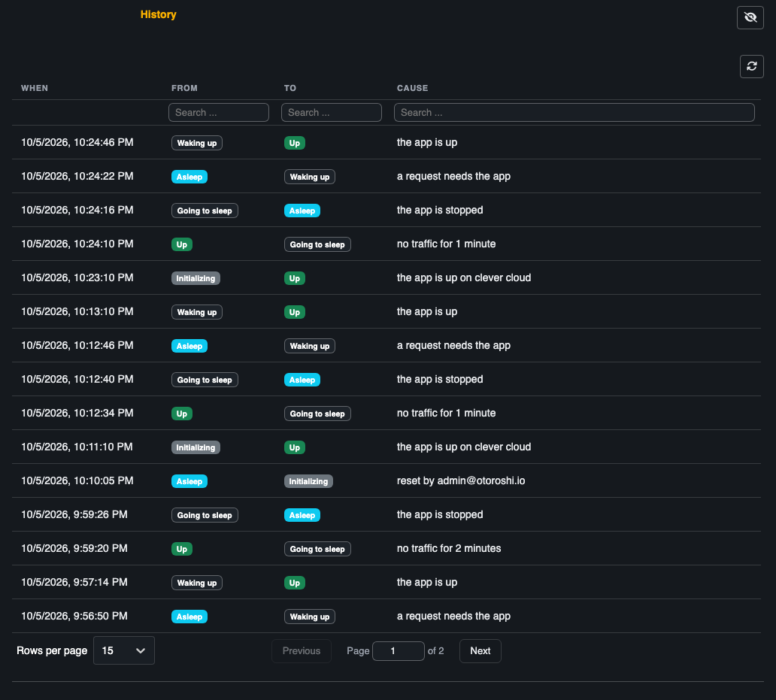Select 'a request needs the app' at 10:12:46 PM

pyautogui.click(x=453, y=345)
